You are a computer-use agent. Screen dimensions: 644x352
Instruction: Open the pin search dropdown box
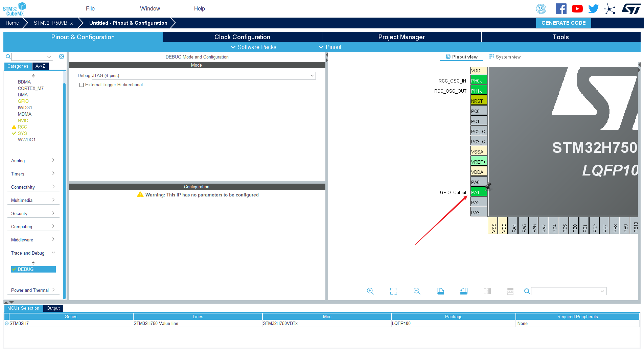pos(569,291)
